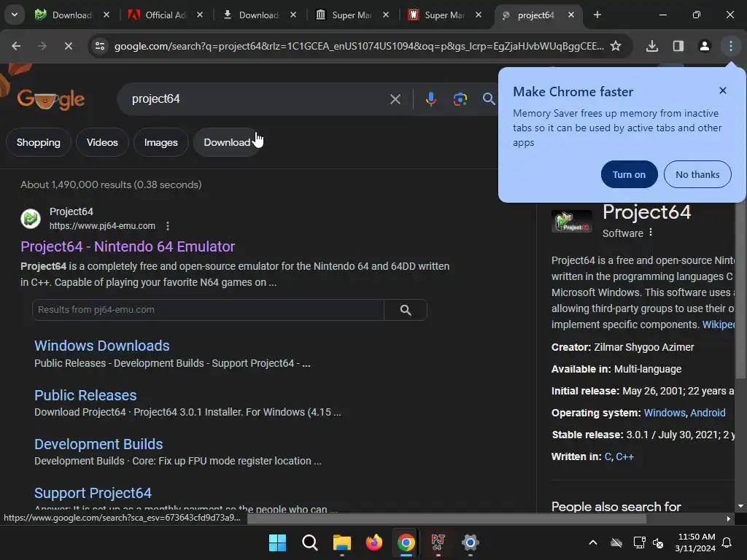Open the notifications bell
The height and width of the screenshot is (560, 747).
click(x=727, y=542)
